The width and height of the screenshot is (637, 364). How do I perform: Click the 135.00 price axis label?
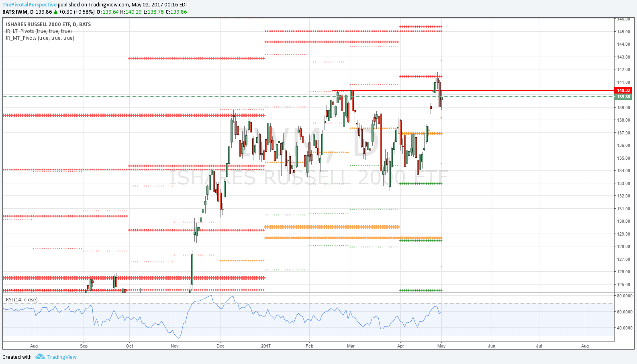tap(623, 158)
